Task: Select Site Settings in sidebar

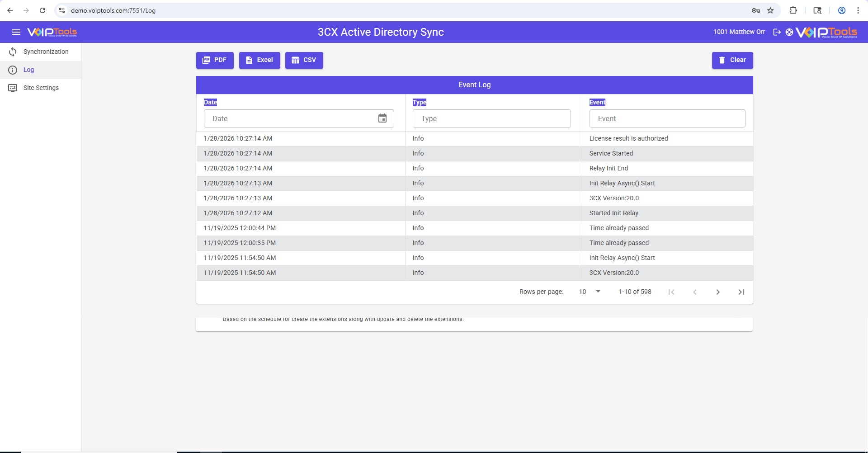Action: point(41,88)
